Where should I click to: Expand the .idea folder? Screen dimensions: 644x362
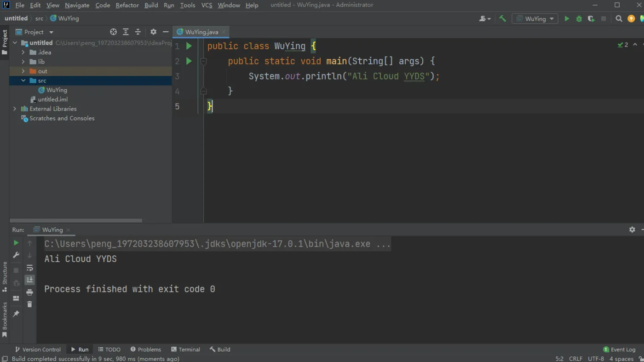coord(23,52)
